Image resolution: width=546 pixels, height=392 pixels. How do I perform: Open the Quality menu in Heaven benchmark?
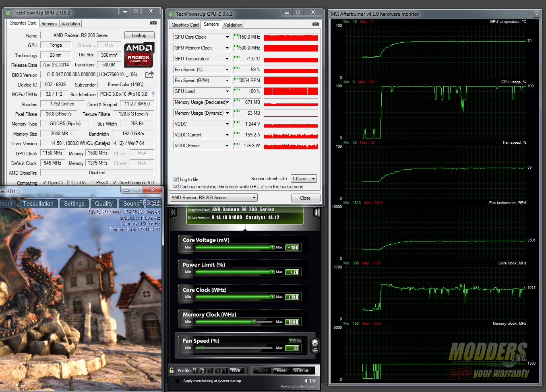pos(104,204)
